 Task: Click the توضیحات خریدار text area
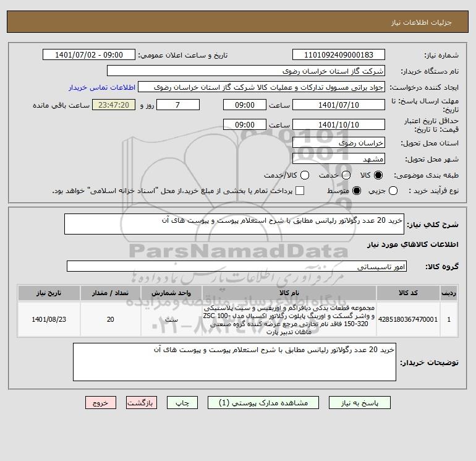click(234, 362)
